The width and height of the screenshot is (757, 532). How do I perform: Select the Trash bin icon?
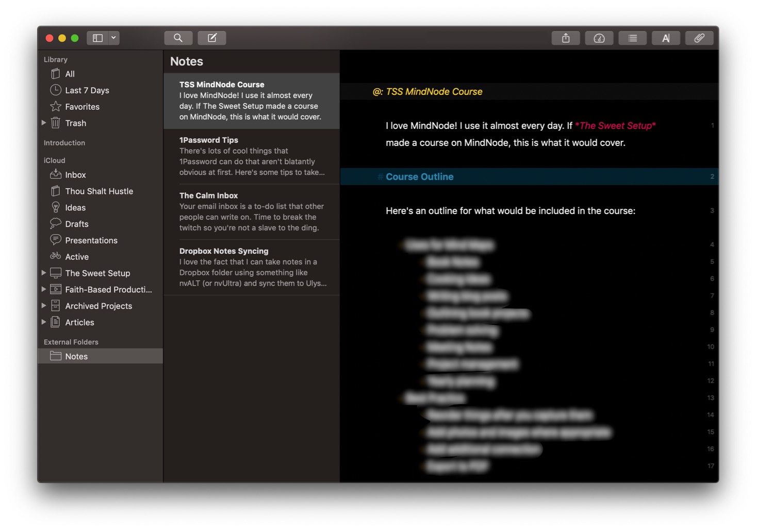tap(56, 123)
